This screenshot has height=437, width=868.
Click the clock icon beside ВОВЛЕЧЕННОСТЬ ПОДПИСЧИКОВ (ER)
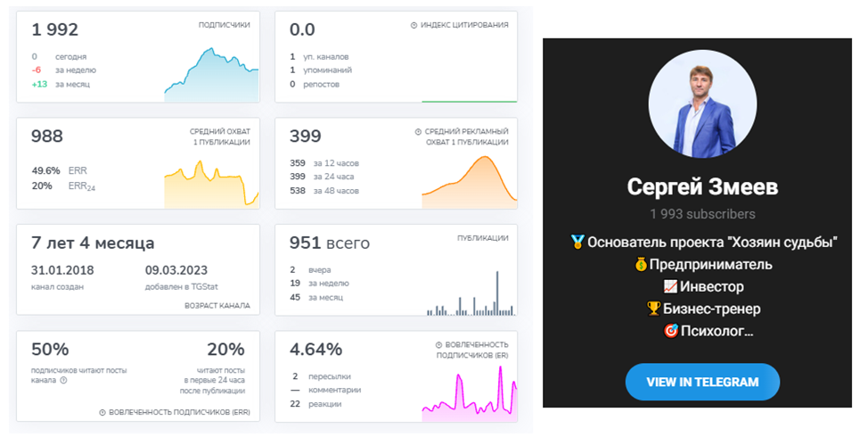438,345
